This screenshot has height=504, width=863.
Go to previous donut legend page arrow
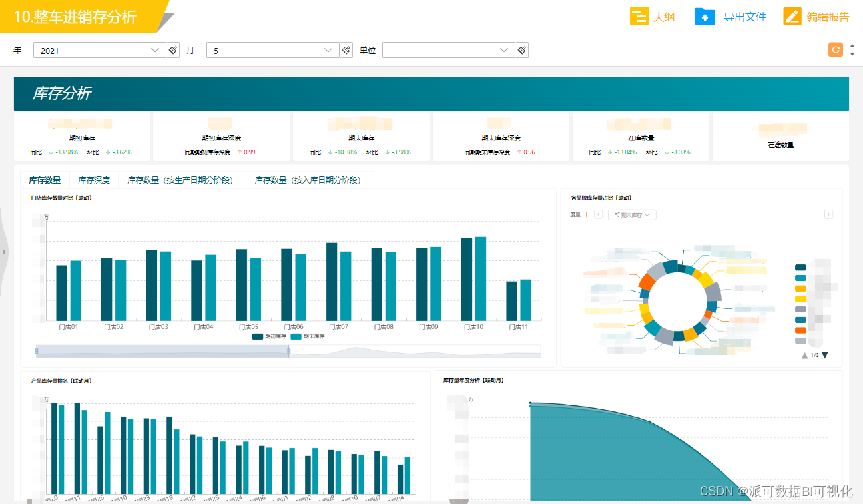click(x=804, y=355)
